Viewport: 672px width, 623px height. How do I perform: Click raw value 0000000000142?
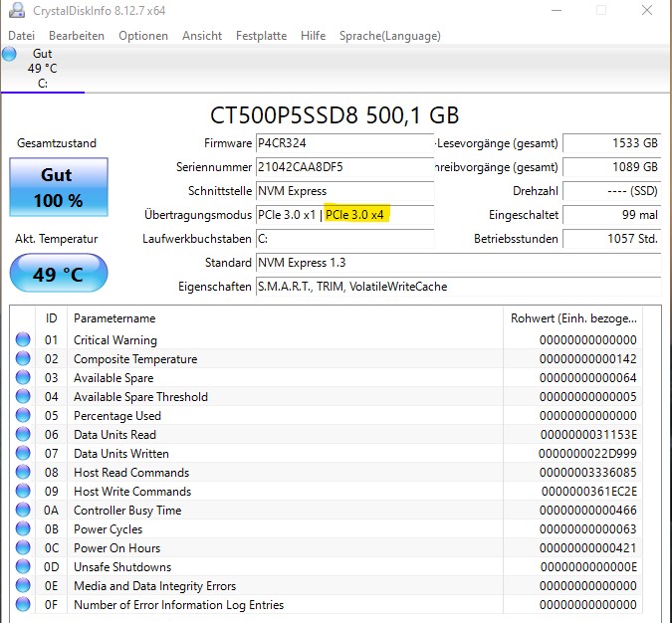[x=588, y=359]
